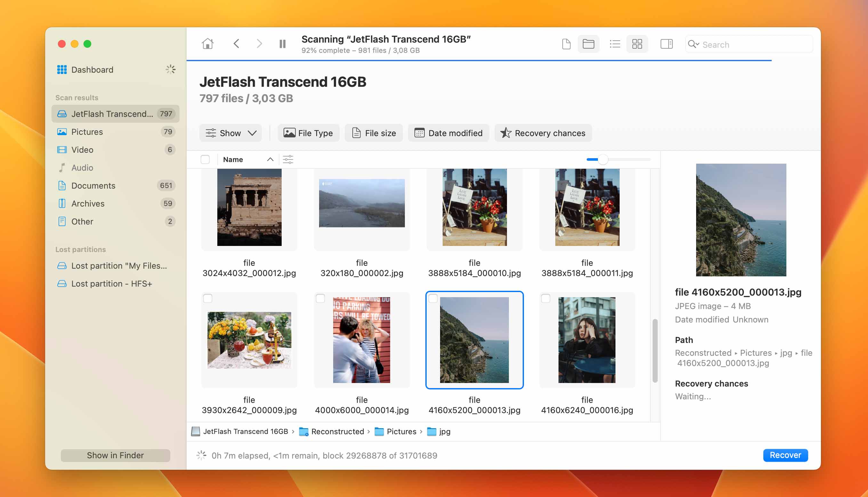Select Lost partition - HFS+
The image size is (868, 497).
click(115, 284)
